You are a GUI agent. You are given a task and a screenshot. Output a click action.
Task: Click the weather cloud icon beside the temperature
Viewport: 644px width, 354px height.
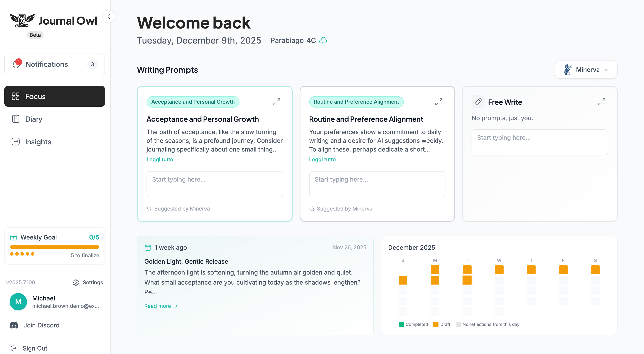click(x=323, y=40)
